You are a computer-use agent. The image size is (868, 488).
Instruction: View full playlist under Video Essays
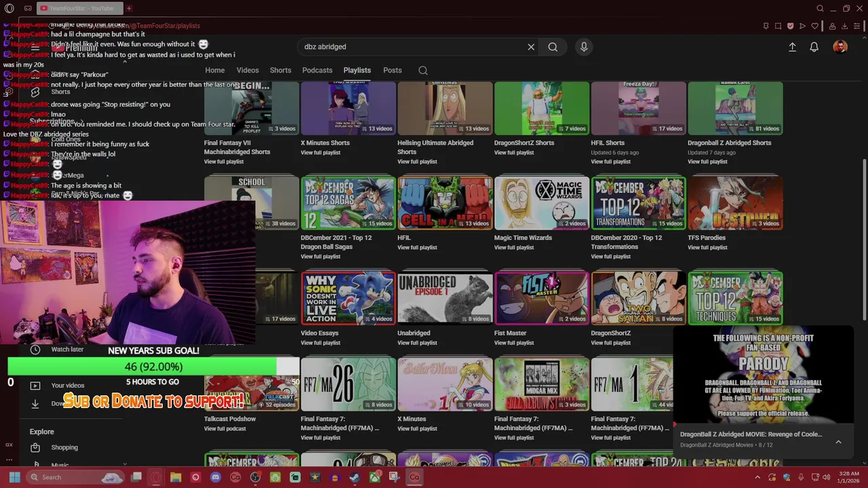click(x=320, y=343)
